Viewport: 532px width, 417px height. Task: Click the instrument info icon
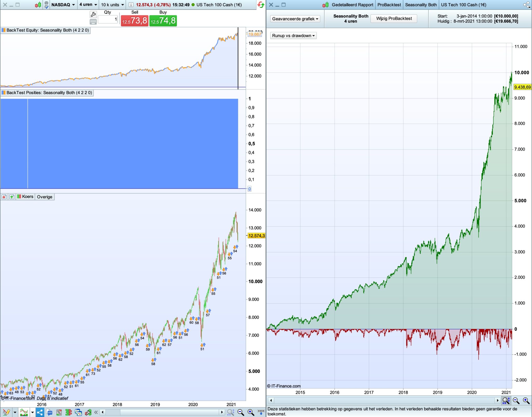click(131, 5)
